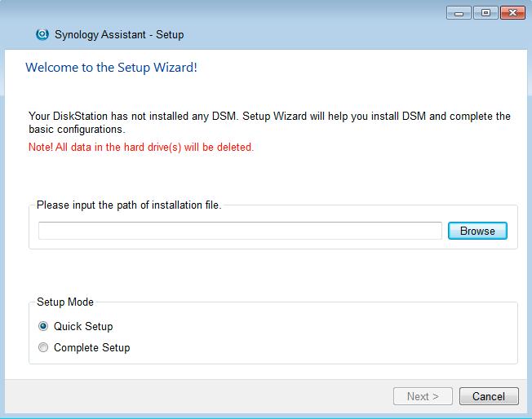Minimize the Synology Assistant window

click(459, 13)
